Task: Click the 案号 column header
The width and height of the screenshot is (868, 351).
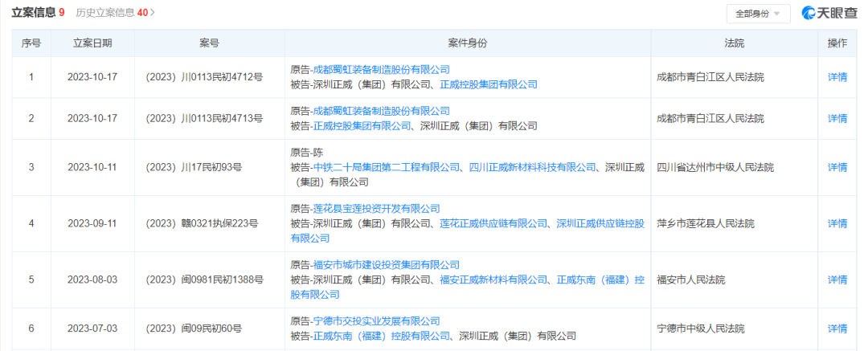Action: pos(209,43)
